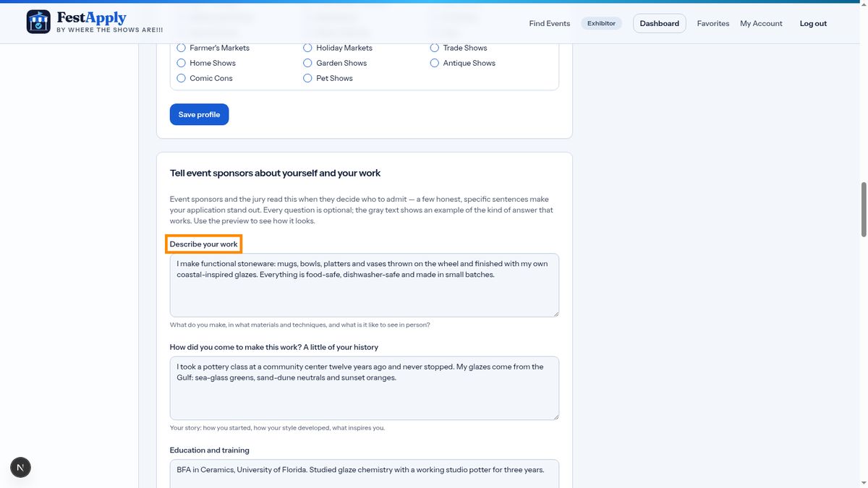The height and width of the screenshot is (488, 868).
Task: Open Find Events in the navigation
Action: [549, 23]
